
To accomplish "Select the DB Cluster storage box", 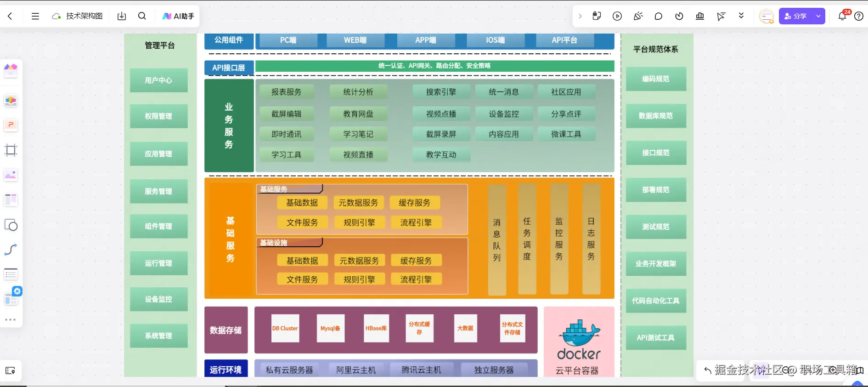I will pos(285,328).
